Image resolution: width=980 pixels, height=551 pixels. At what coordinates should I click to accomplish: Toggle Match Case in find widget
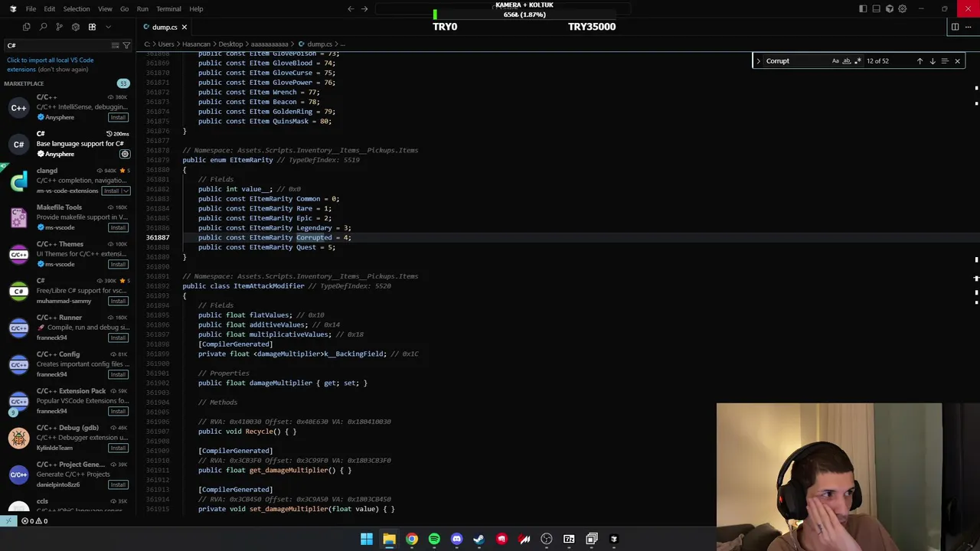pyautogui.click(x=835, y=60)
